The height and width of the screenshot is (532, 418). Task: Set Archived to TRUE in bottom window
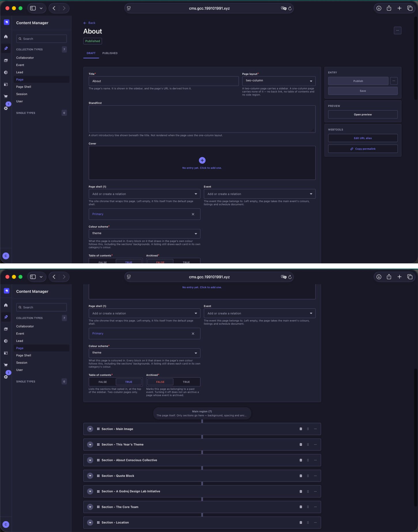186,382
